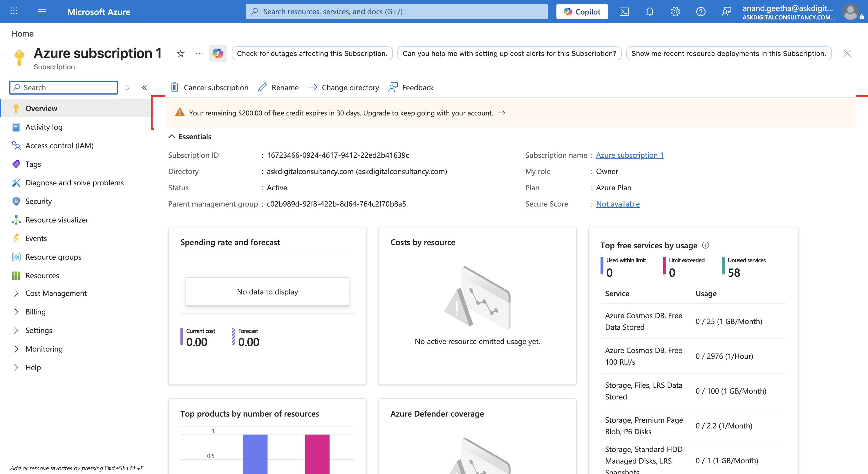Go to Home breadcrumb
This screenshot has width=868, height=474.
coord(23,34)
